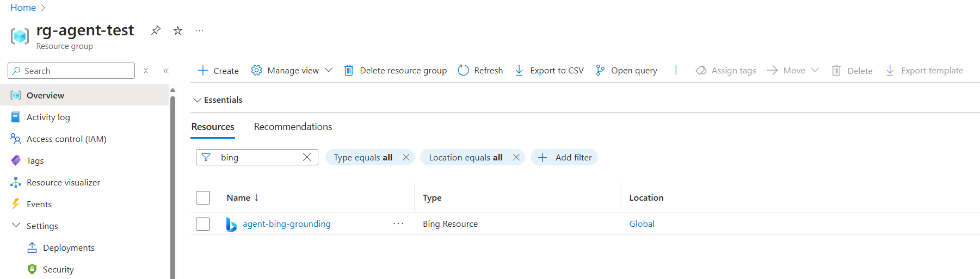Click the Refresh icon in toolbar
980x279 pixels.
[464, 70]
